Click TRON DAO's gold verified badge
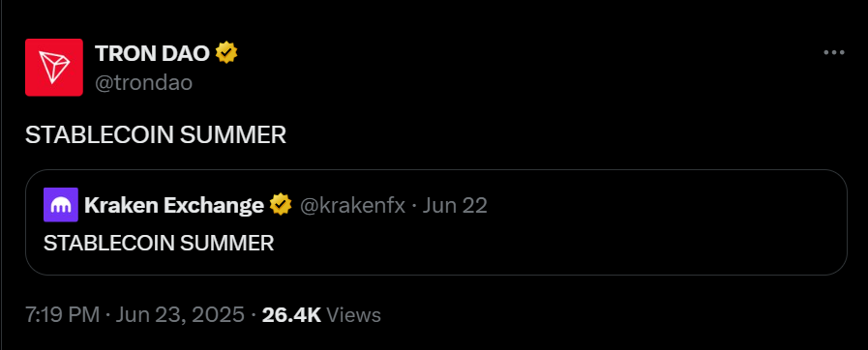This screenshot has height=350, width=868. coord(226,53)
